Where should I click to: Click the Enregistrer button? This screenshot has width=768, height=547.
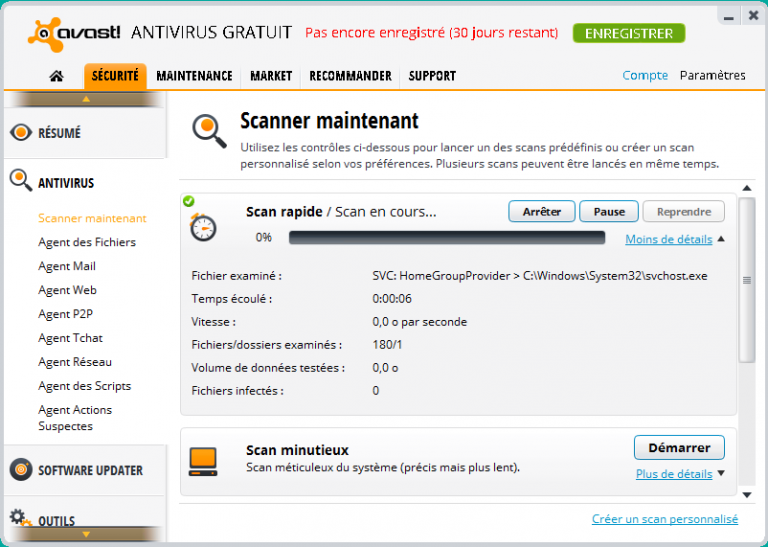(x=629, y=33)
